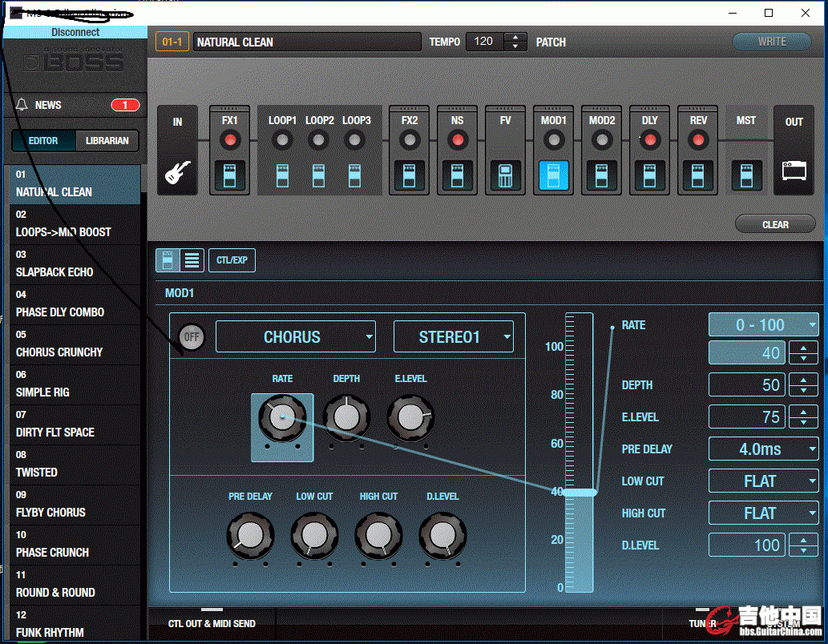The image size is (828, 644).
Task: Click the LOOP1 pedal icon
Action: 282,175
